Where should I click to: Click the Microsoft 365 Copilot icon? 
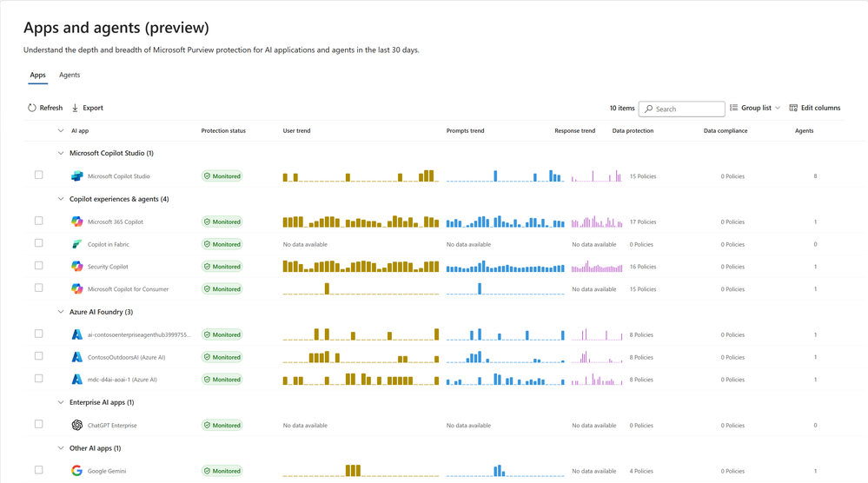click(x=77, y=222)
